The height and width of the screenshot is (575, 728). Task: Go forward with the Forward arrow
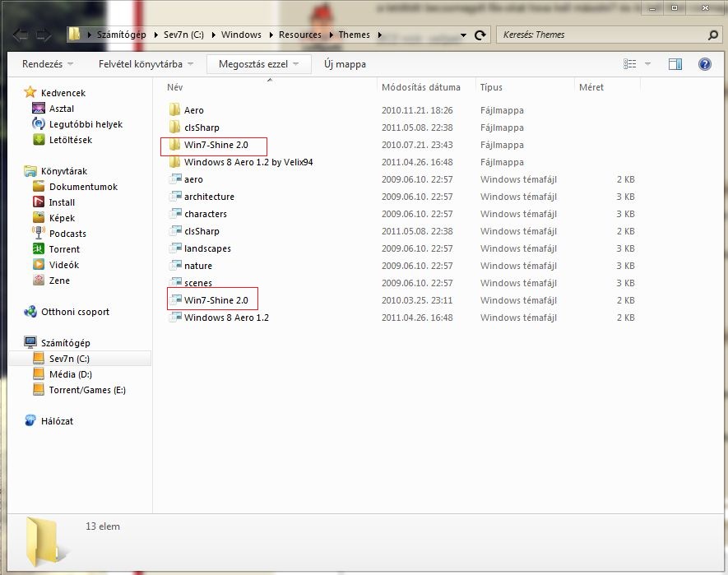[x=44, y=35]
